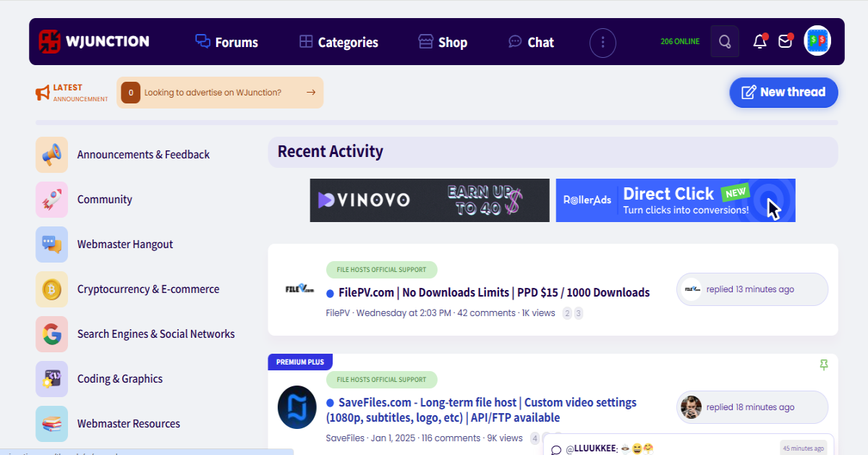The width and height of the screenshot is (868, 455).
Task: Click the Cryptocurrency bitcoin coin icon
Action: click(x=51, y=289)
